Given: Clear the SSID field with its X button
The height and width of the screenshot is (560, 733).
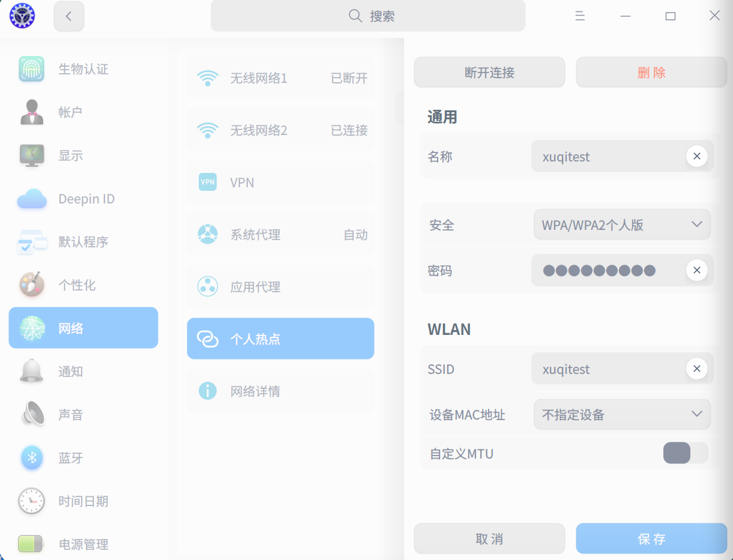Looking at the screenshot, I should 696,369.
